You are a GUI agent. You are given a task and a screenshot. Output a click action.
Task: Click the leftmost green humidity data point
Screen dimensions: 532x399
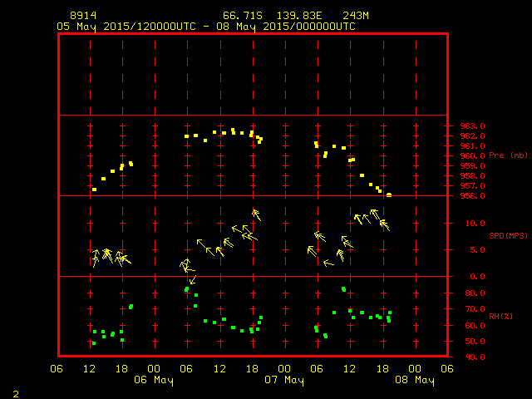click(x=94, y=343)
